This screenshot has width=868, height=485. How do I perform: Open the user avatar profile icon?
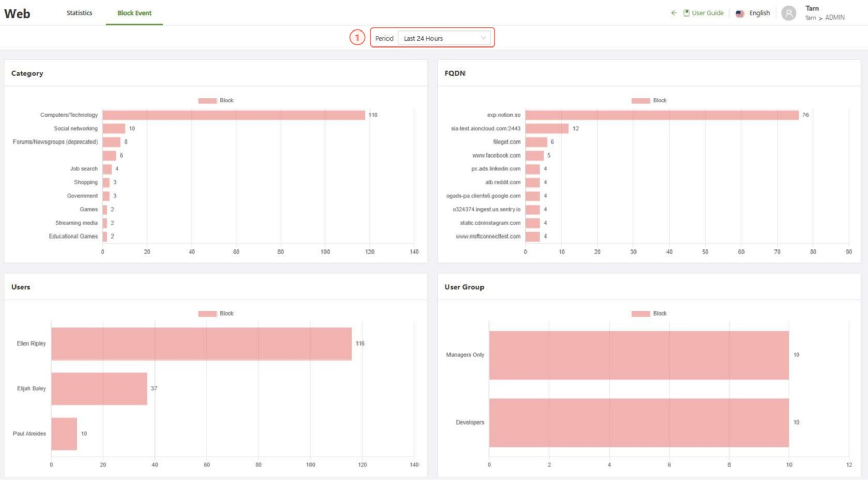pos(788,13)
